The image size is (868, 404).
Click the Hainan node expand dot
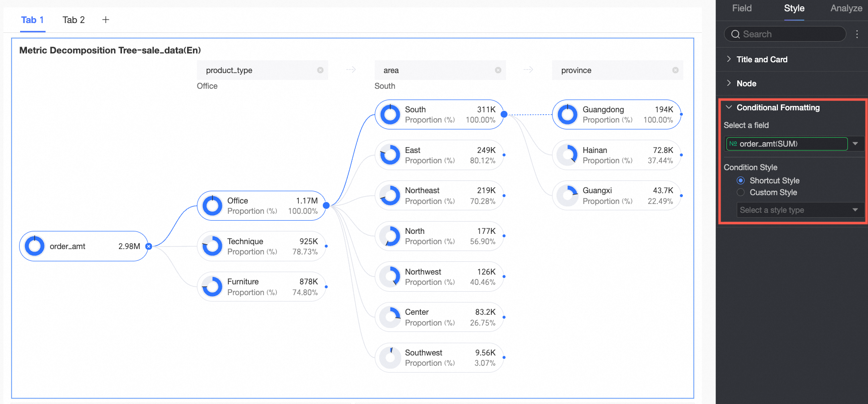(x=681, y=155)
